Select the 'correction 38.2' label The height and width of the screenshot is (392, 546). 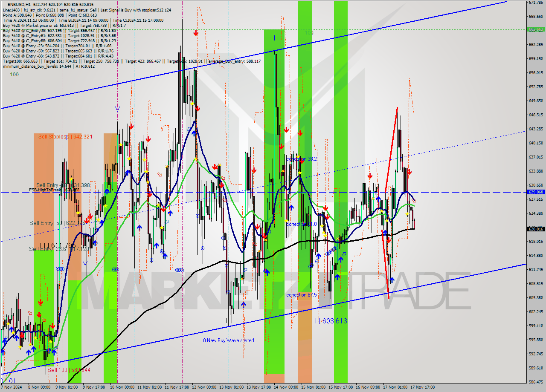tap(302, 159)
